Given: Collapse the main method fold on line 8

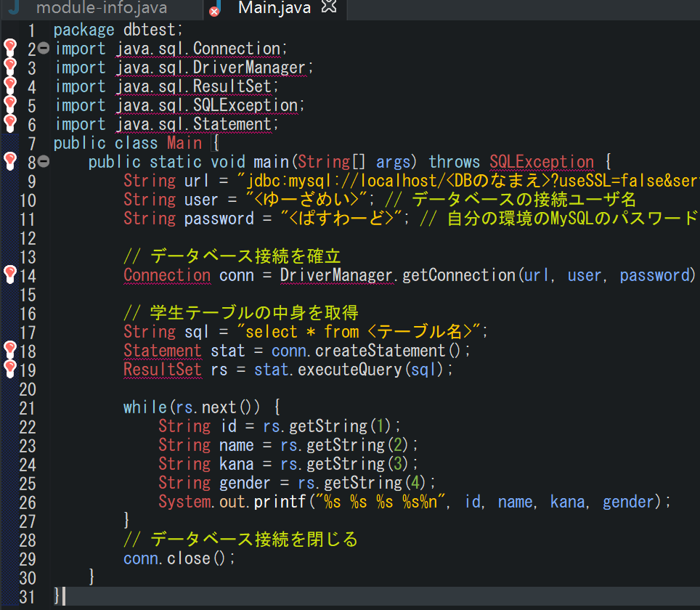Looking at the screenshot, I should coord(43,161).
